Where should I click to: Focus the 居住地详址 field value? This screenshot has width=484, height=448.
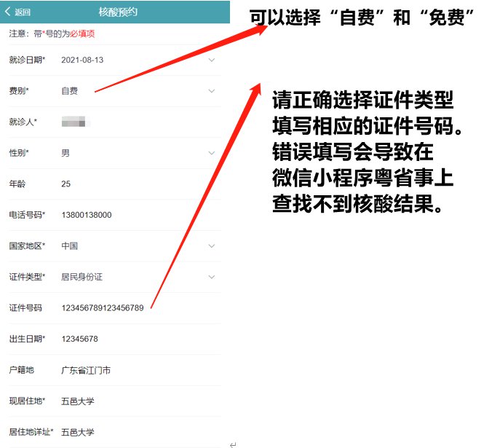(78, 432)
